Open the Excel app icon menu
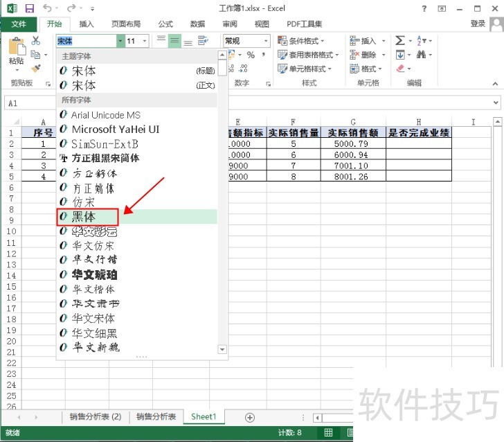This screenshot has height=442, width=504. coord(12,8)
